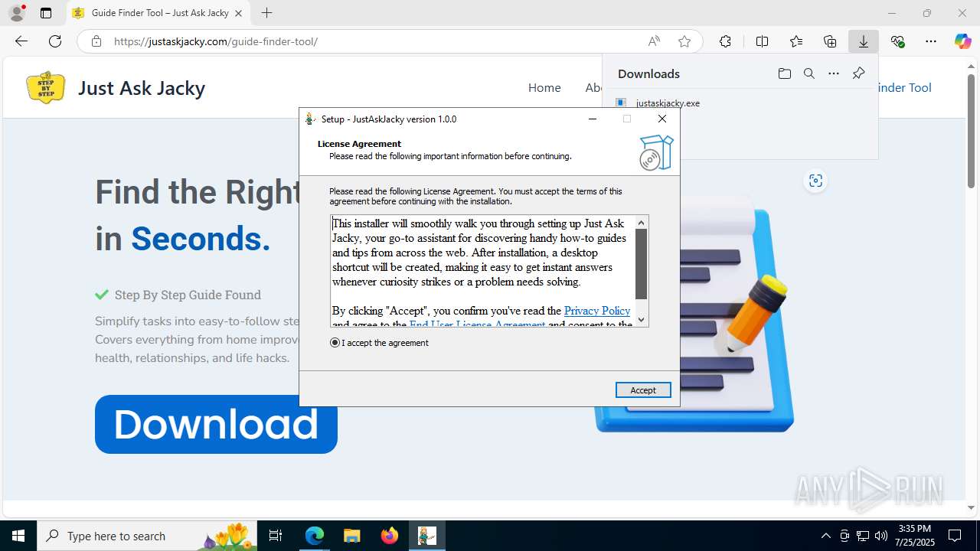Screen dimensions: 980x551
Task: Open Edge Settings and more menu
Action: coord(931,41)
